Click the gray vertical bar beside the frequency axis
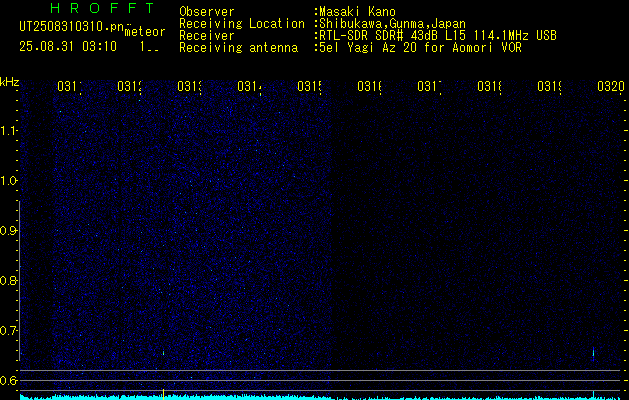 (19, 280)
